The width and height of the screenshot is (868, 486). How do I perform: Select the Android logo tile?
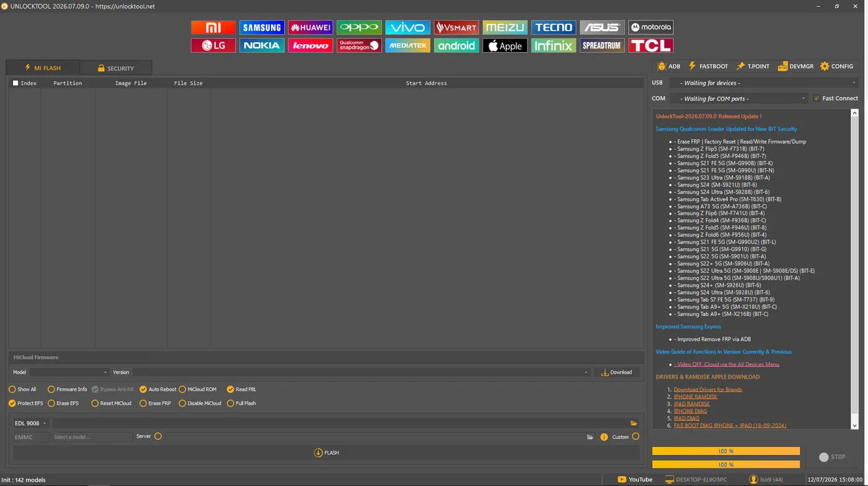456,45
